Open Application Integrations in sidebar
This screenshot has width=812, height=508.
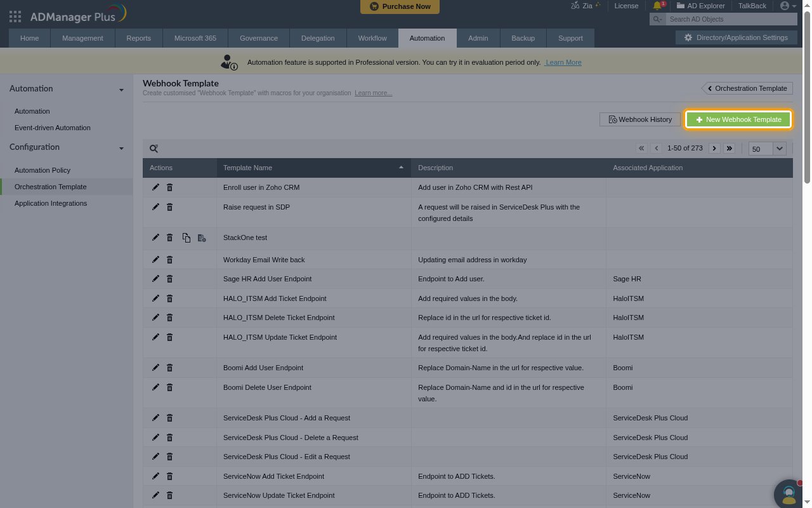click(x=51, y=203)
